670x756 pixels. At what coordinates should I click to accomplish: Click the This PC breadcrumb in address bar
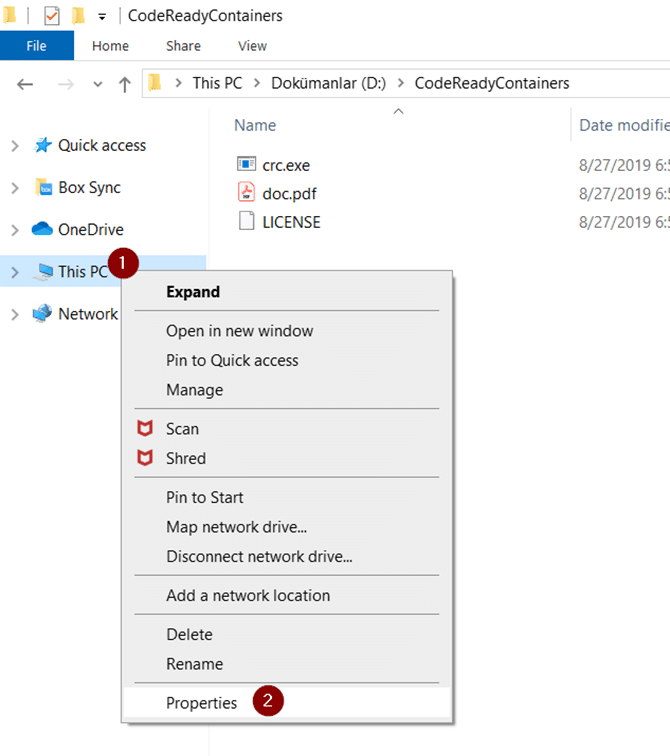[x=217, y=83]
